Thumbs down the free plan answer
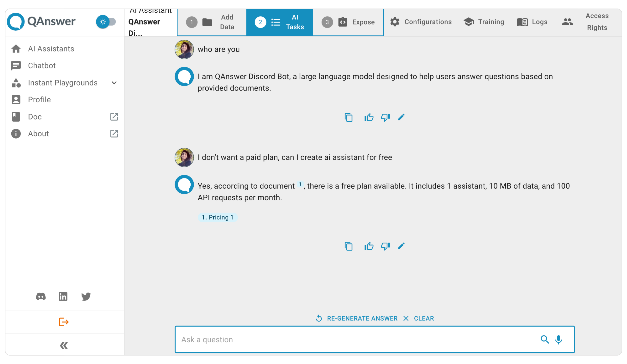Screen dimensions: 627x364 [385, 246]
